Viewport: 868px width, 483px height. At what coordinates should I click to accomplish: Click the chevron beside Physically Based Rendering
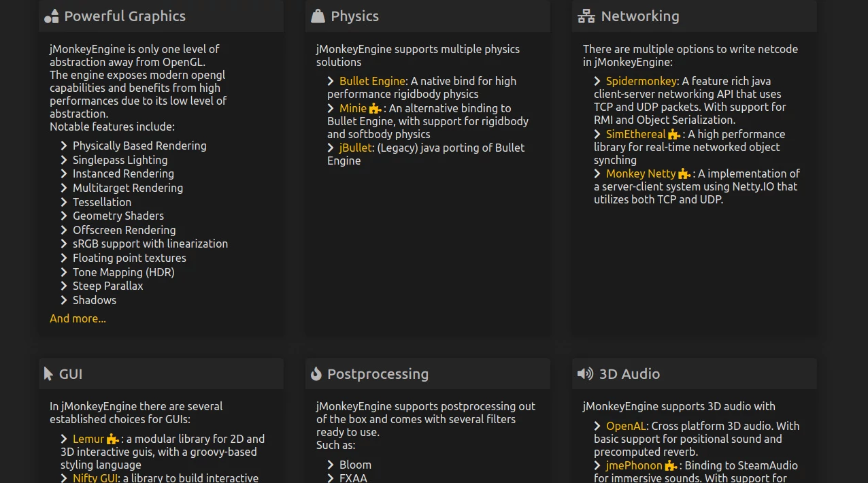[64, 146]
